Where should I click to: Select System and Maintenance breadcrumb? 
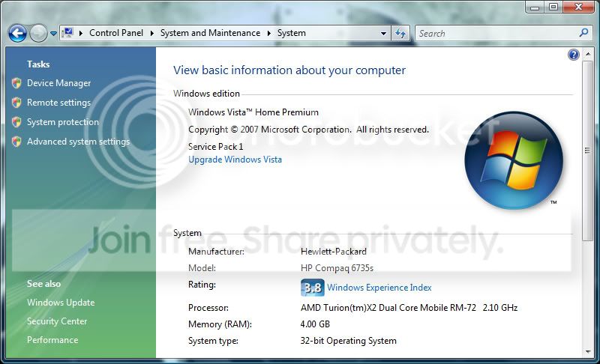(x=210, y=33)
